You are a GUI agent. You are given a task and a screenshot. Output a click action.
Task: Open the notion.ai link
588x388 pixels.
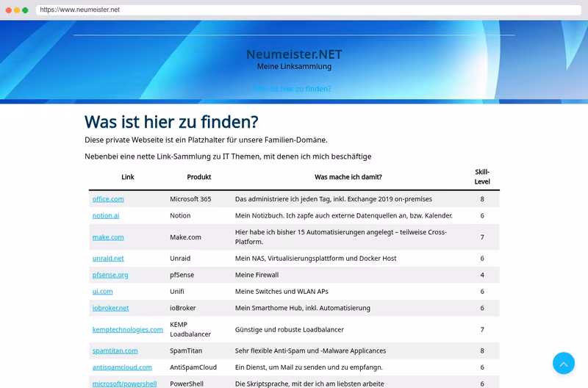106,215
